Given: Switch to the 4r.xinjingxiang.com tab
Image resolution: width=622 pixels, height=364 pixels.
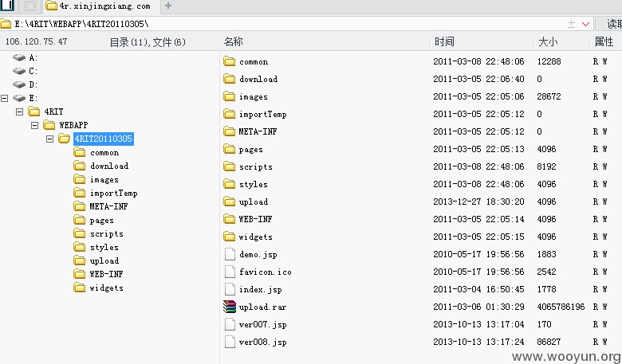Looking at the screenshot, I should [x=101, y=6].
